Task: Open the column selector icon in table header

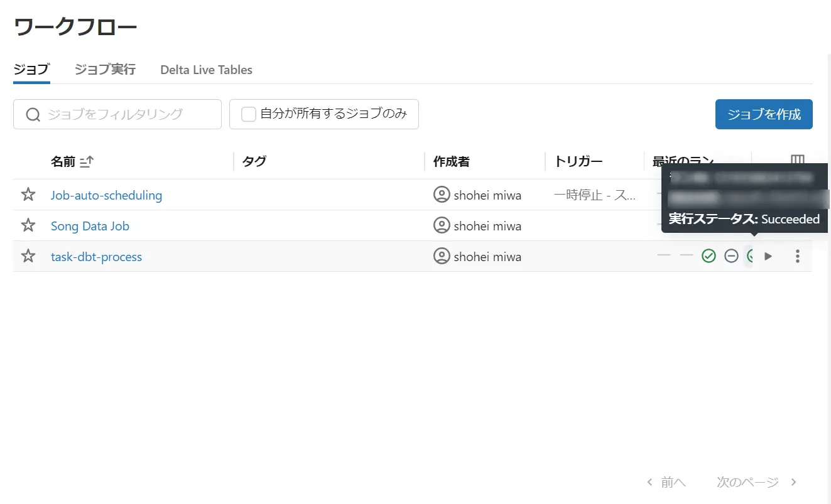Action: (x=797, y=161)
